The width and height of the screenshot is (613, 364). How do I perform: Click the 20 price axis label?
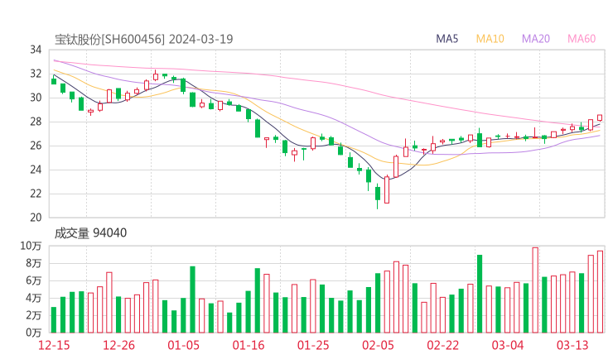tap(36, 218)
